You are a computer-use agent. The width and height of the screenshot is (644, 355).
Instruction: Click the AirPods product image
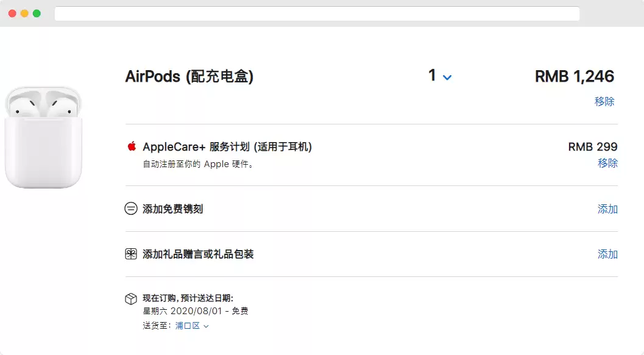click(43, 137)
